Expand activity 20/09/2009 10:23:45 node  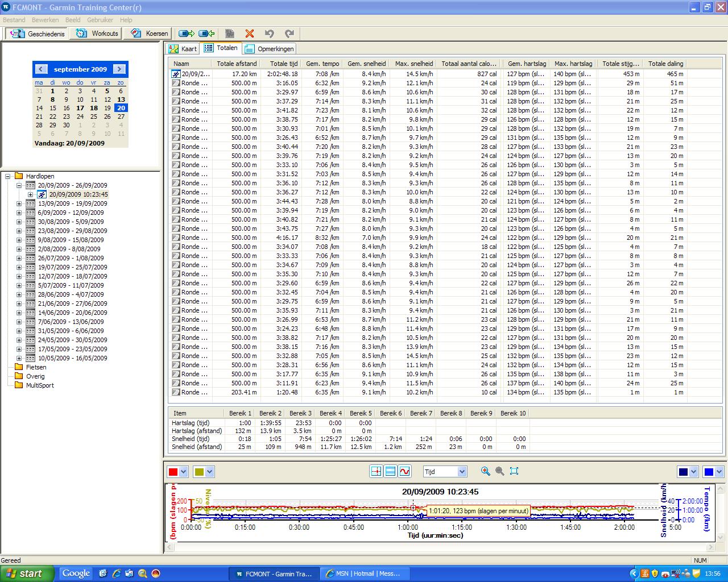31,194
